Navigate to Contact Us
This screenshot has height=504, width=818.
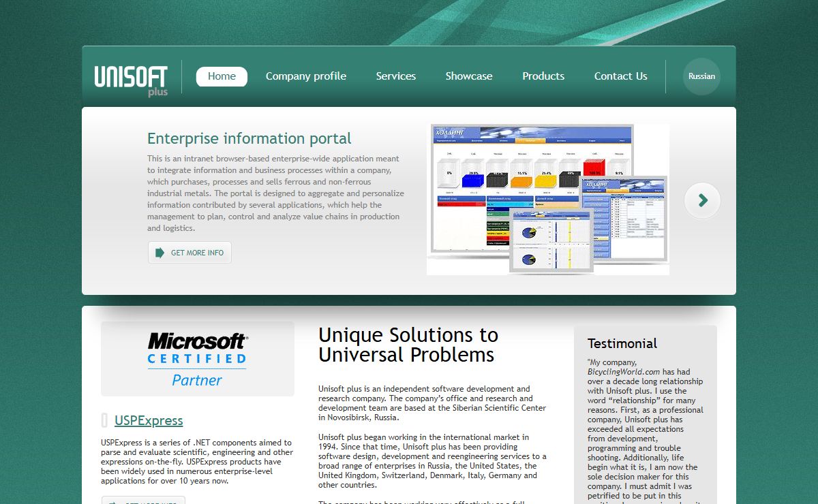[x=621, y=76]
